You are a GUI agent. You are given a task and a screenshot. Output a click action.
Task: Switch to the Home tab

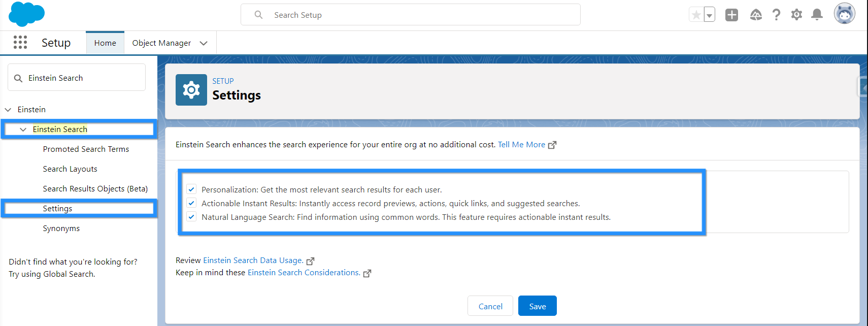[x=105, y=43]
